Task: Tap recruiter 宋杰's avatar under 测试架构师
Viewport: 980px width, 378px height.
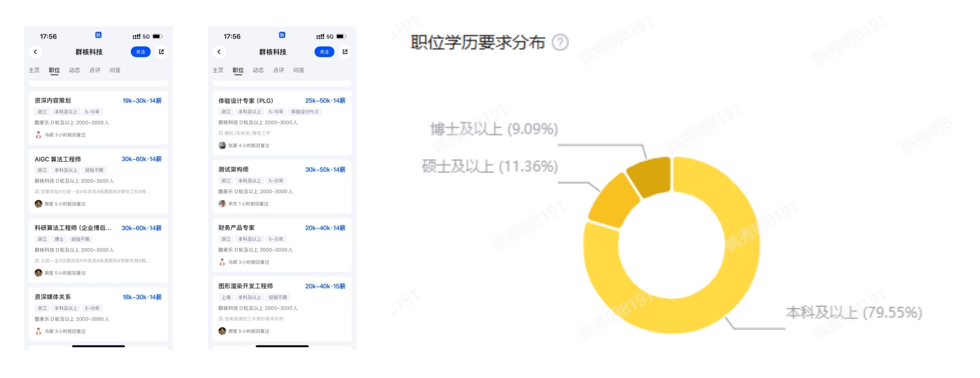Action: click(x=222, y=204)
